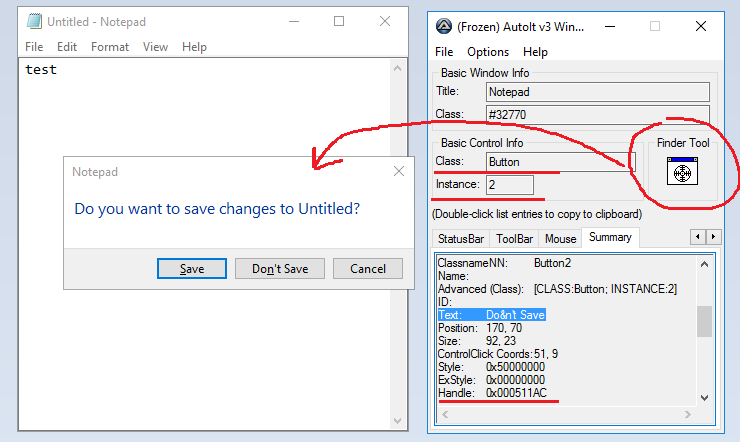Click Notepad text area scroll down arrow
This screenshot has height=442, width=740.
397,420
